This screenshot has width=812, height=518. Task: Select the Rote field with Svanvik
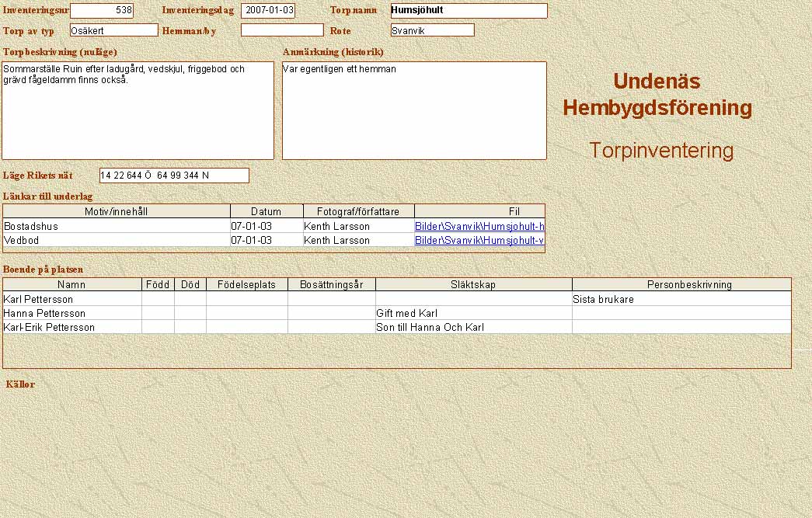(432, 30)
